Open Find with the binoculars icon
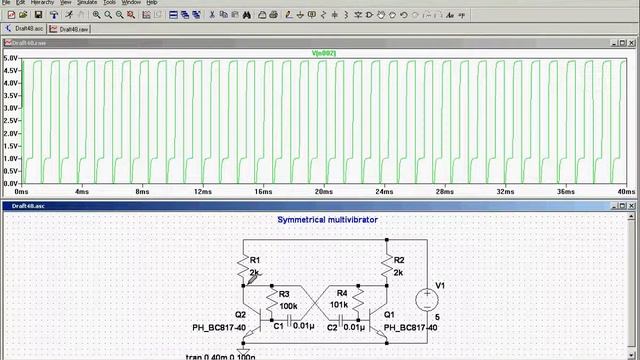640x360 pixels. point(247,15)
